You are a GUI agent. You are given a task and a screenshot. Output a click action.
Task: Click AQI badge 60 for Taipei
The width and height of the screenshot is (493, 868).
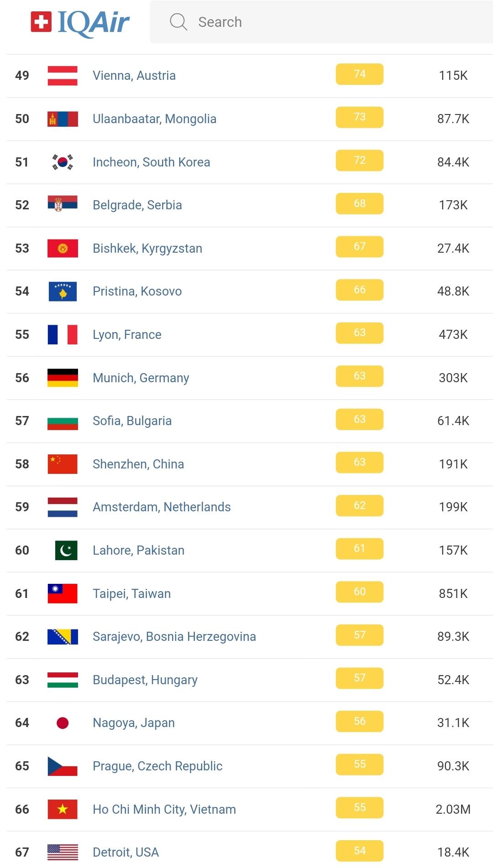359,592
